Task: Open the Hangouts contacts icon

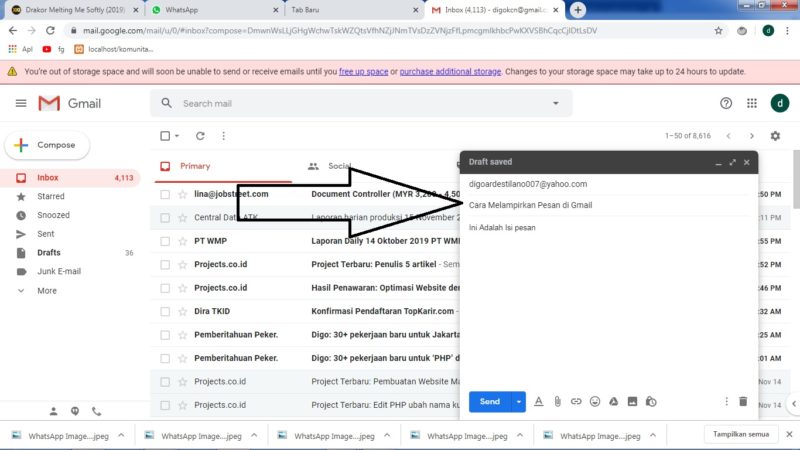Action: coord(75,411)
